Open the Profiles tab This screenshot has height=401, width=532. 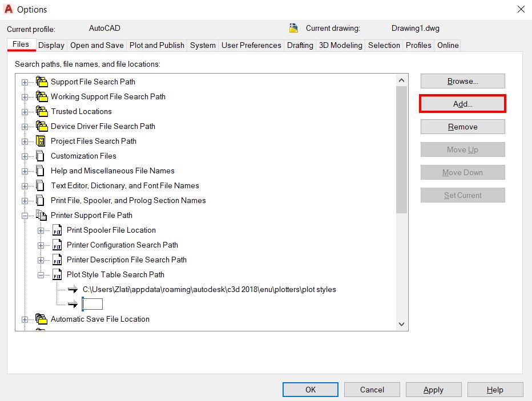(x=418, y=46)
